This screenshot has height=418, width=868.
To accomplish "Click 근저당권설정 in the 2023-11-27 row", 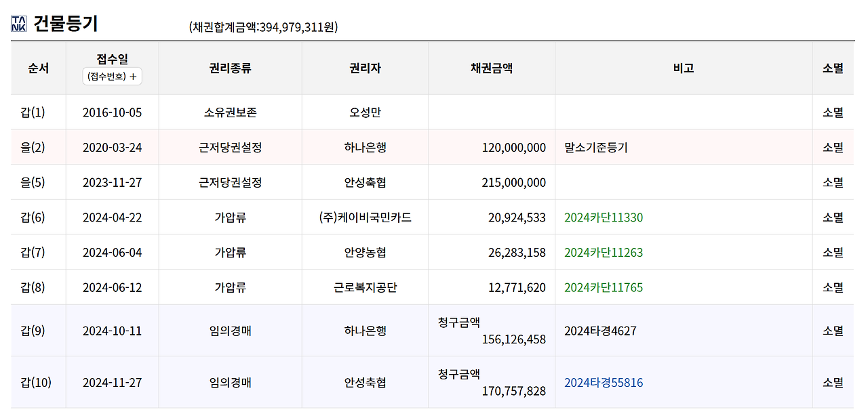I will 231,182.
